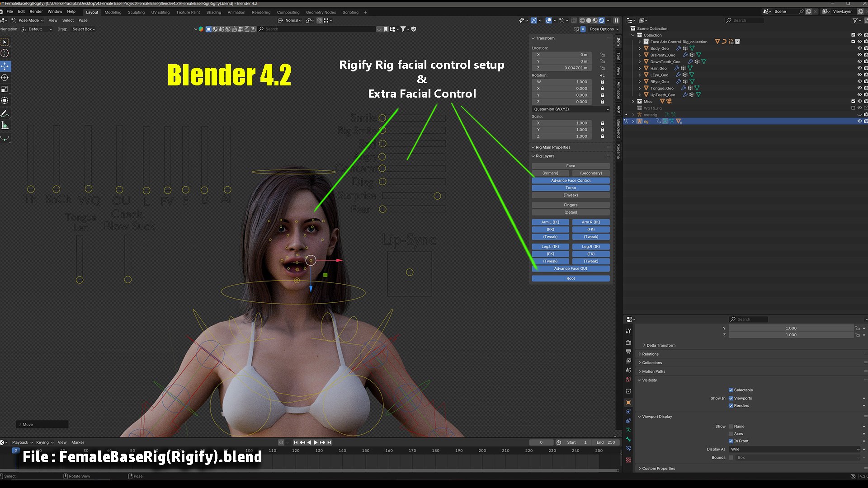This screenshot has width=868, height=488.
Task: Jump to the timeline end frame
Action: (330, 442)
